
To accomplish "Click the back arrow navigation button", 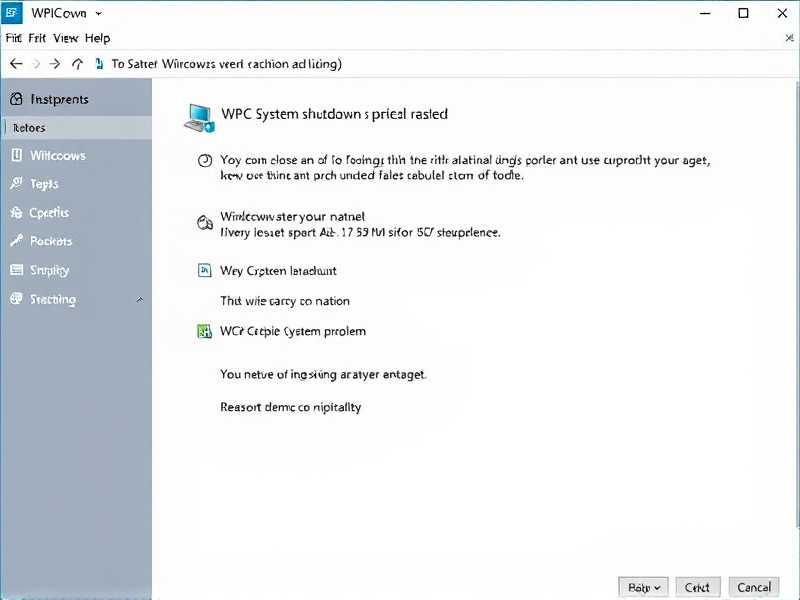I will 15,63.
